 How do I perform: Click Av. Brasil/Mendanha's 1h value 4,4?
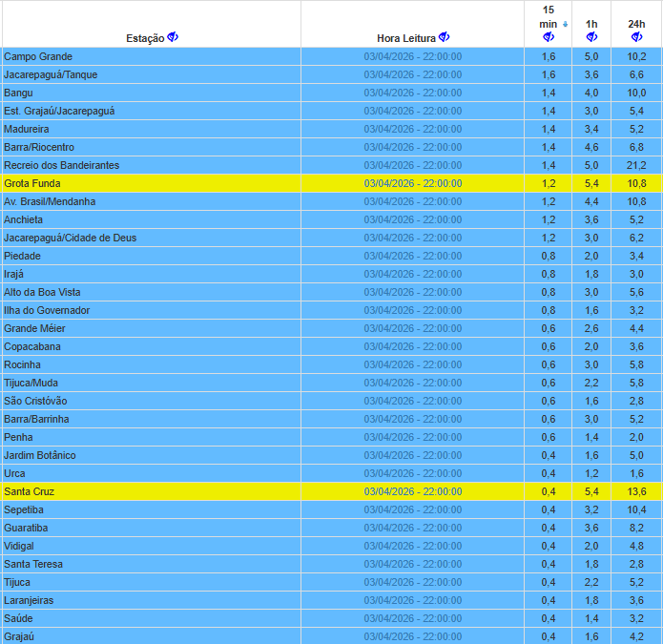(591, 201)
